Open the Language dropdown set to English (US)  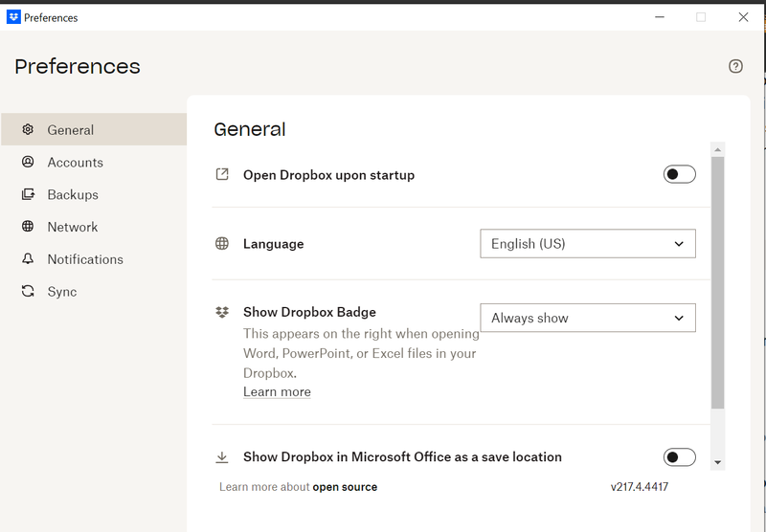[x=587, y=244]
